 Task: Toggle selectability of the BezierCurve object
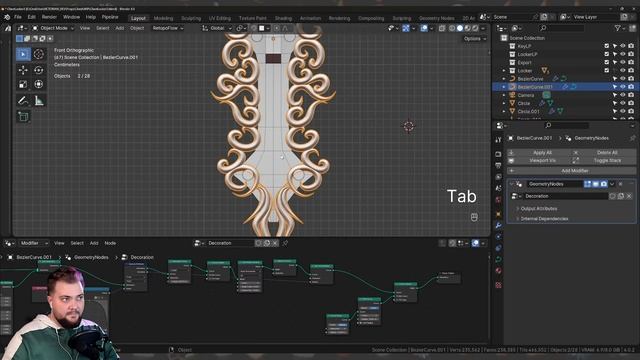pos(615,79)
